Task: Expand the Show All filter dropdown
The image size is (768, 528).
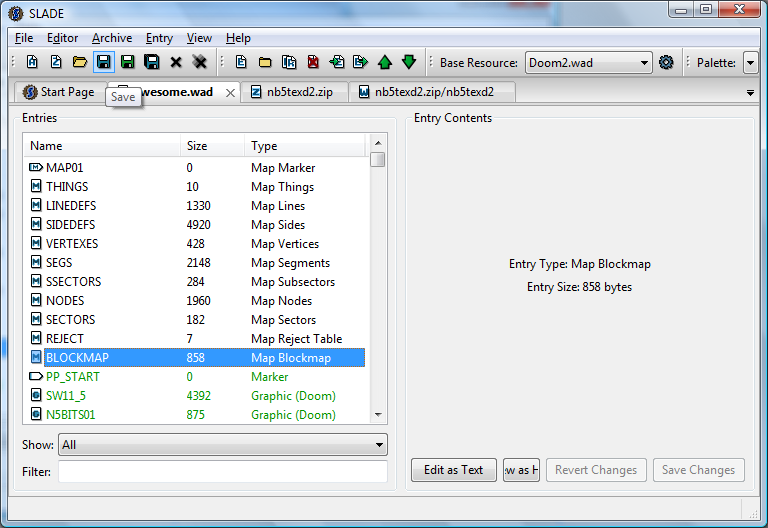Action: pos(223,445)
